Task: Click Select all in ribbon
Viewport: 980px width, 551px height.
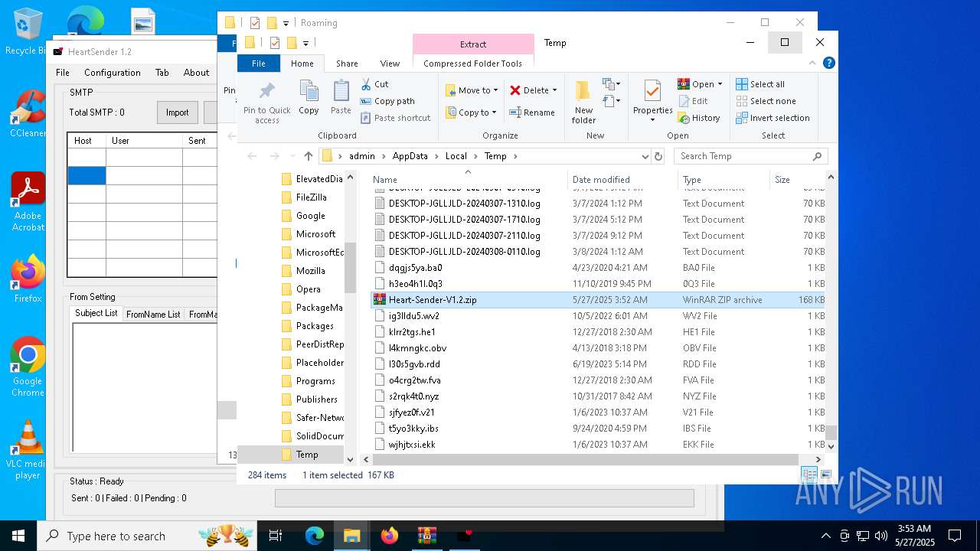Action: [x=760, y=84]
